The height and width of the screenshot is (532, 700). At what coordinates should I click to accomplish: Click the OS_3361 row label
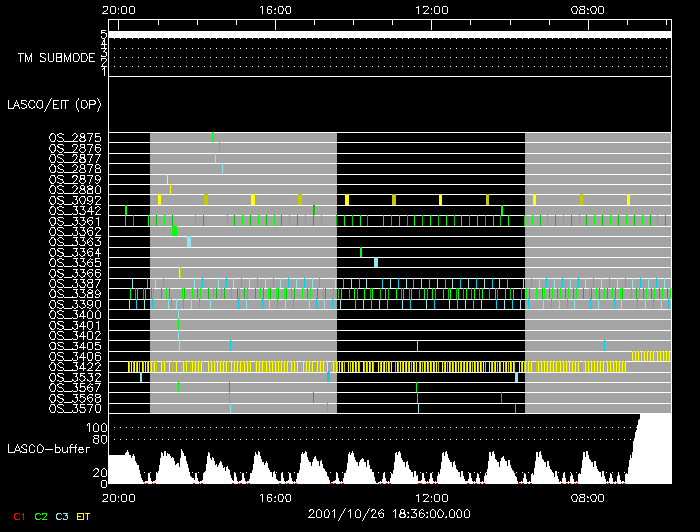(x=75, y=221)
